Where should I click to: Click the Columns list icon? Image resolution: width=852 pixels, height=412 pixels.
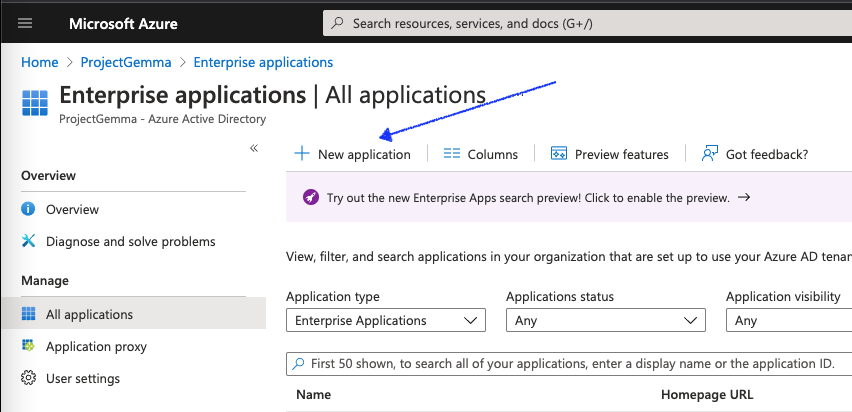click(x=452, y=154)
